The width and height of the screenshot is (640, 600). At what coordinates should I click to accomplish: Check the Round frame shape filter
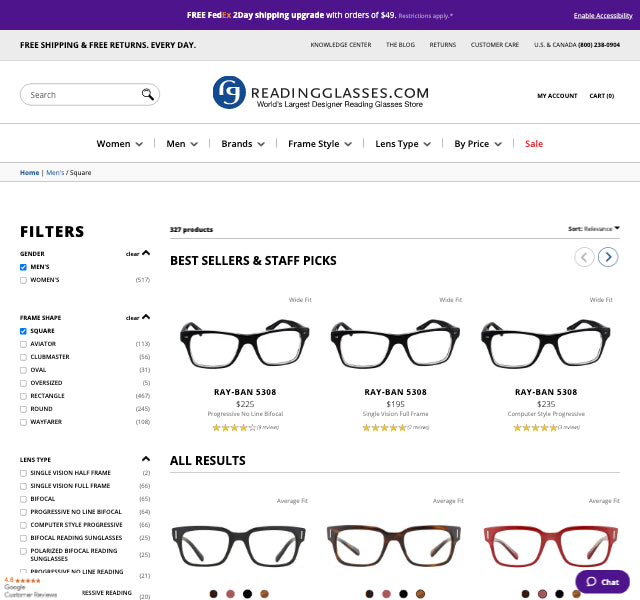[x=23, y=409]
